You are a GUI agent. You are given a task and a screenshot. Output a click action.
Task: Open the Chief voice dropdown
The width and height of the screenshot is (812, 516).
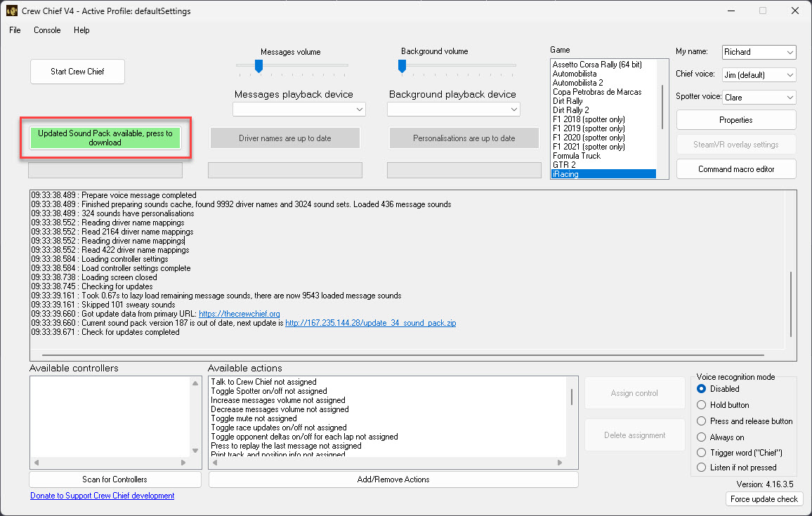[759, 74]
